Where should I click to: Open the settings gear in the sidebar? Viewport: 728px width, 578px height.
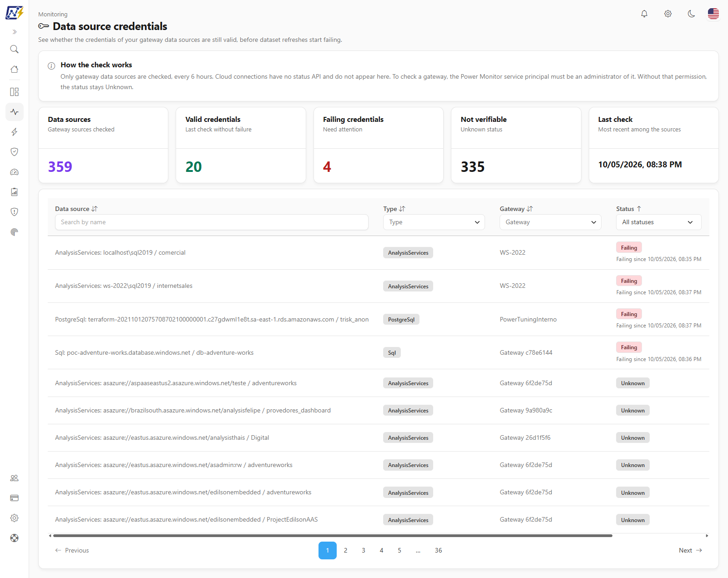[x=15, y=518]
